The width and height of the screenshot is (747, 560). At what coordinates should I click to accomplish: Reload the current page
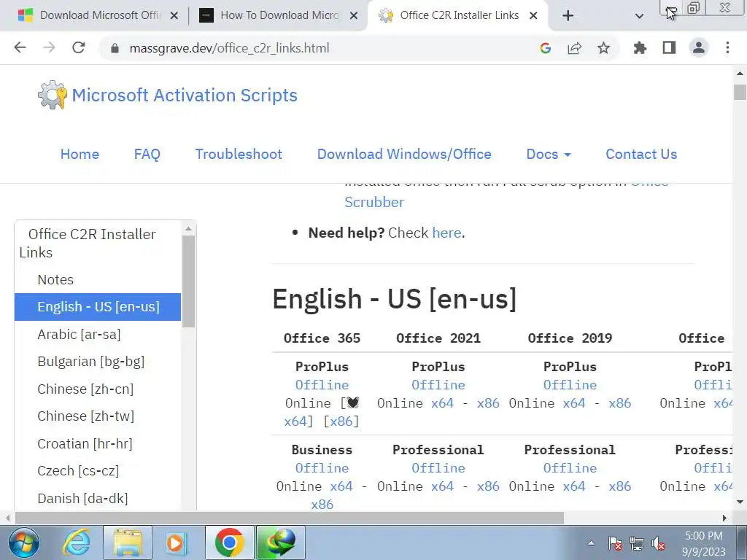79,47
